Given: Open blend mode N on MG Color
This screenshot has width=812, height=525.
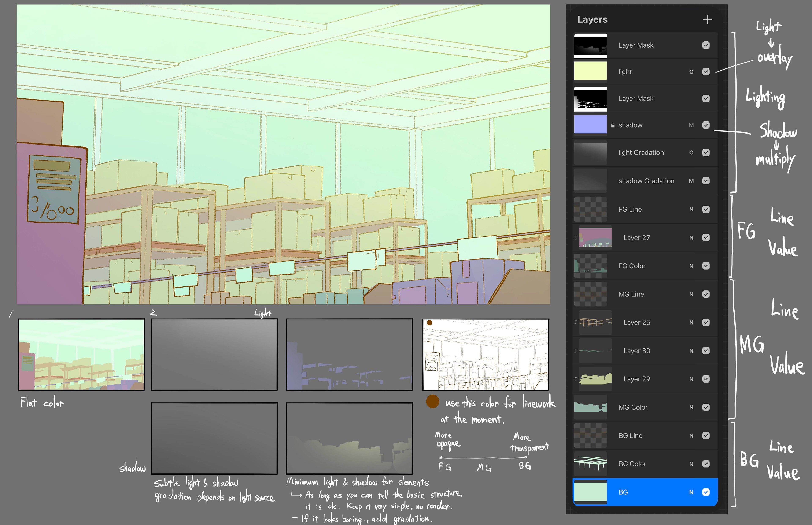Looking at the screenshot, I should click(691, 407).
